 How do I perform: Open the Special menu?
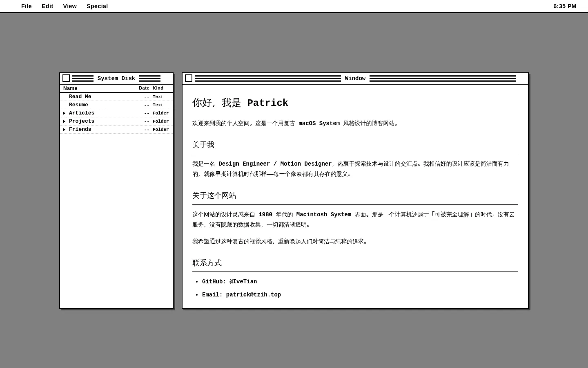[x=97, y=6]
